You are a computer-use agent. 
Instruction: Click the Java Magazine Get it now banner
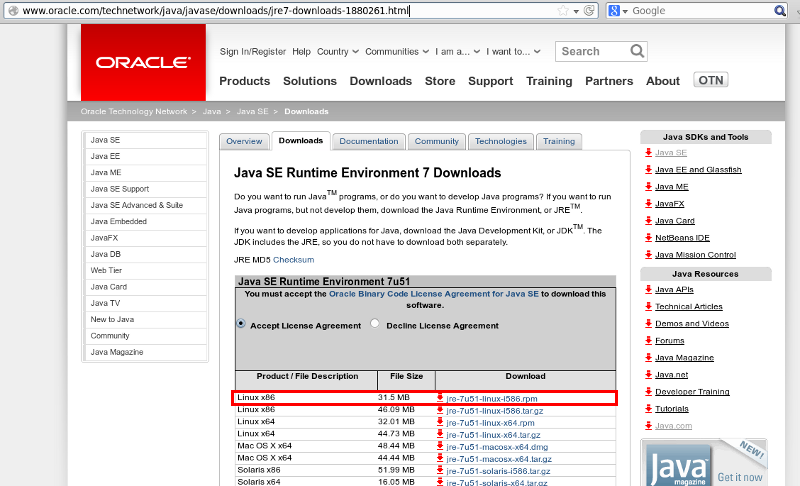pyautogui.click(x=704, y=463)
